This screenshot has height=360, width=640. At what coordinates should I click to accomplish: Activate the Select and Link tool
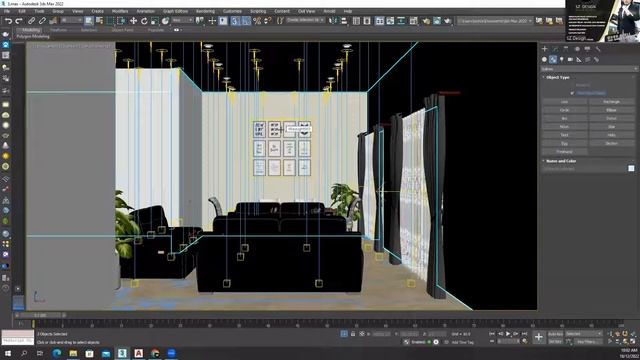pyautogui.click(x=31, y=21)
